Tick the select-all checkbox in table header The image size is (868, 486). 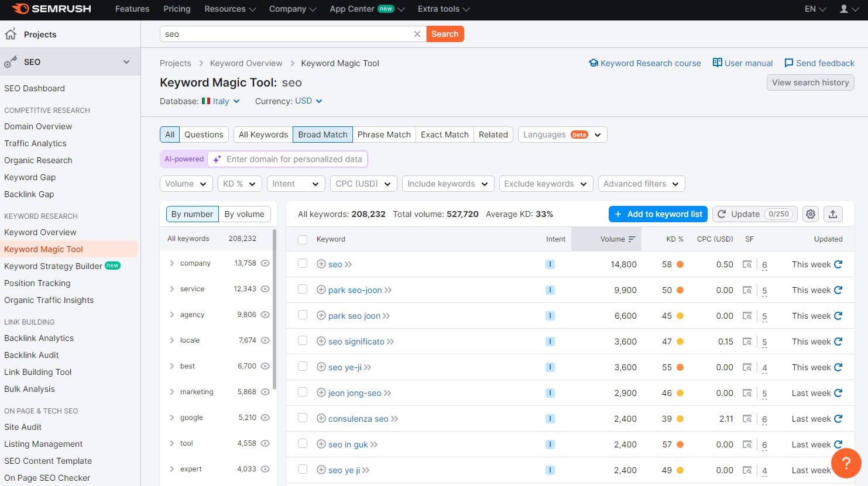303,239
